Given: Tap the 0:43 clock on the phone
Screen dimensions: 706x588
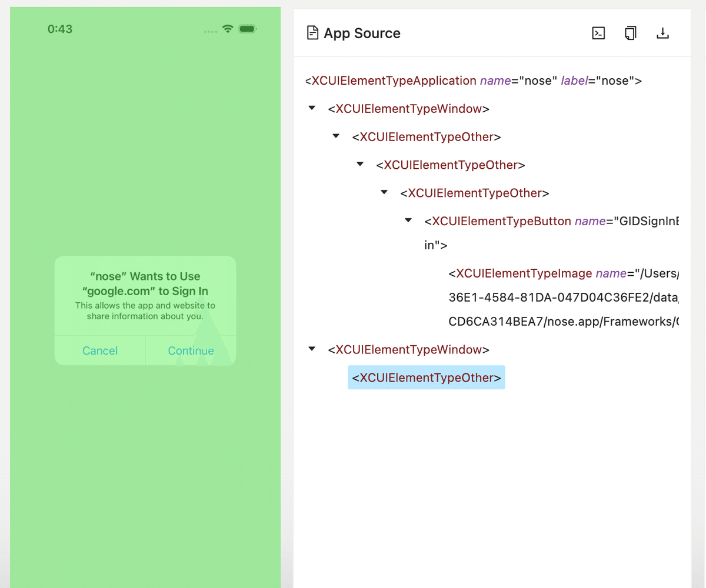Looking at the screenshot, I should tap(60, 29).
